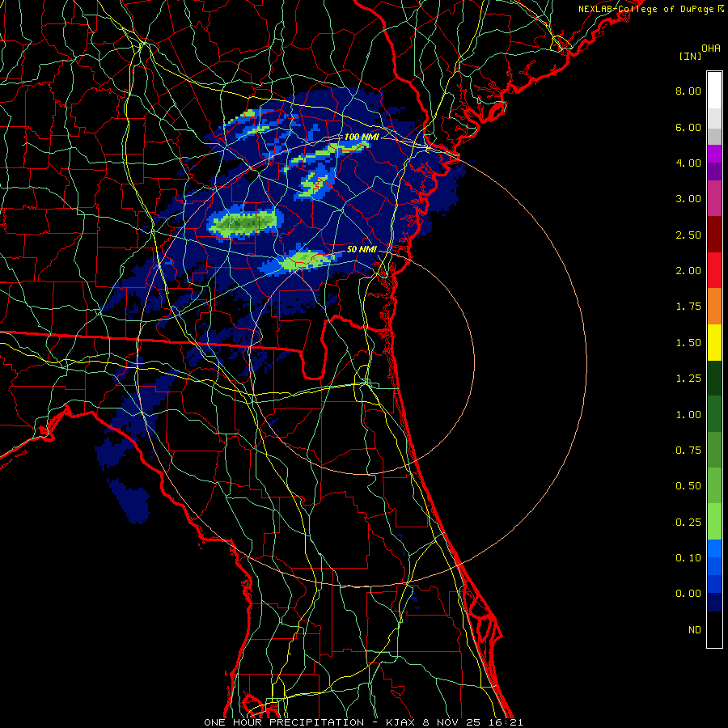Click the 2.00 legend value
The image size is (728, 728).
tap(688, 271)
